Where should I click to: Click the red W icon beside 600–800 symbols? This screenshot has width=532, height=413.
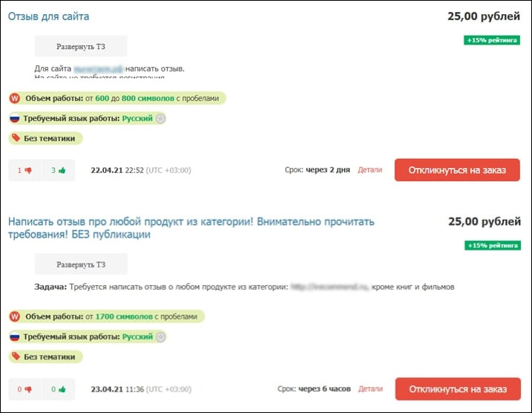click(15, 98)
